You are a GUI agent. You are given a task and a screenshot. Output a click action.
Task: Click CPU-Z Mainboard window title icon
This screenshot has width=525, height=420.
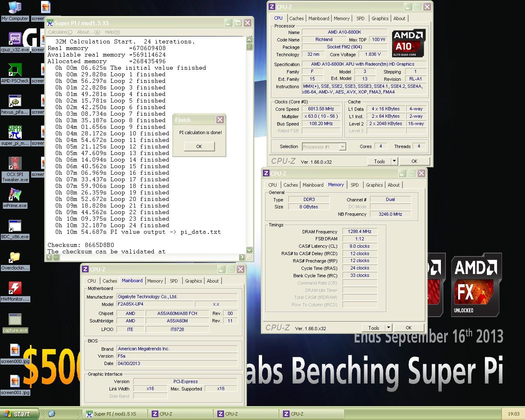point(85,269)
